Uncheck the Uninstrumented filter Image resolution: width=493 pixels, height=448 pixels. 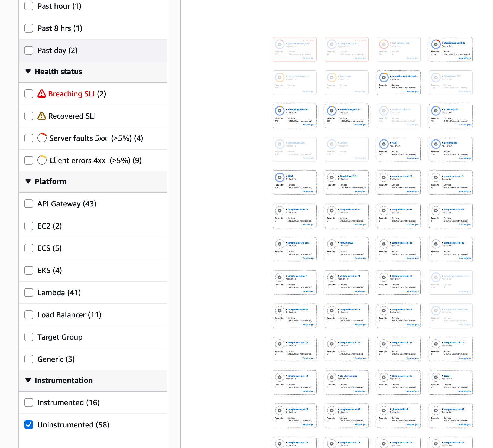coord(28,424)
